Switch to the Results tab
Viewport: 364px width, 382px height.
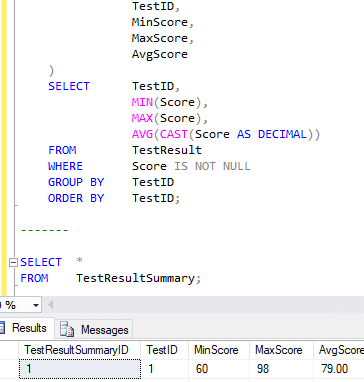[27, 328]
